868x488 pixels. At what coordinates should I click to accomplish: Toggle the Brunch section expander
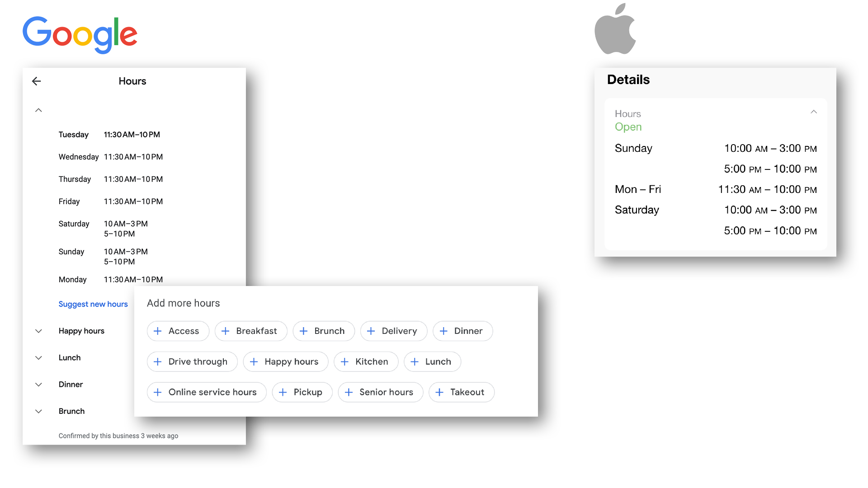coord(38,411)
